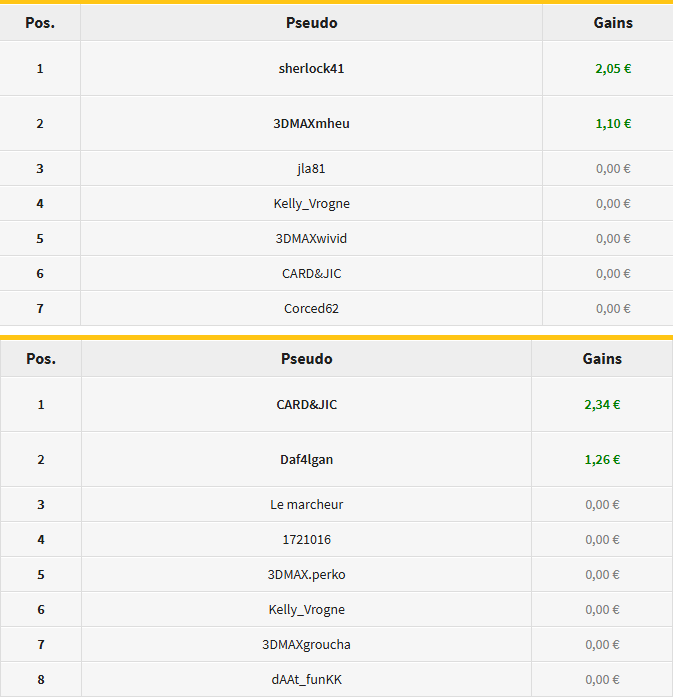The height and width of the screenshot is (698, 673).
Task: Open Corced62 player entry
Action: [311, 308]
